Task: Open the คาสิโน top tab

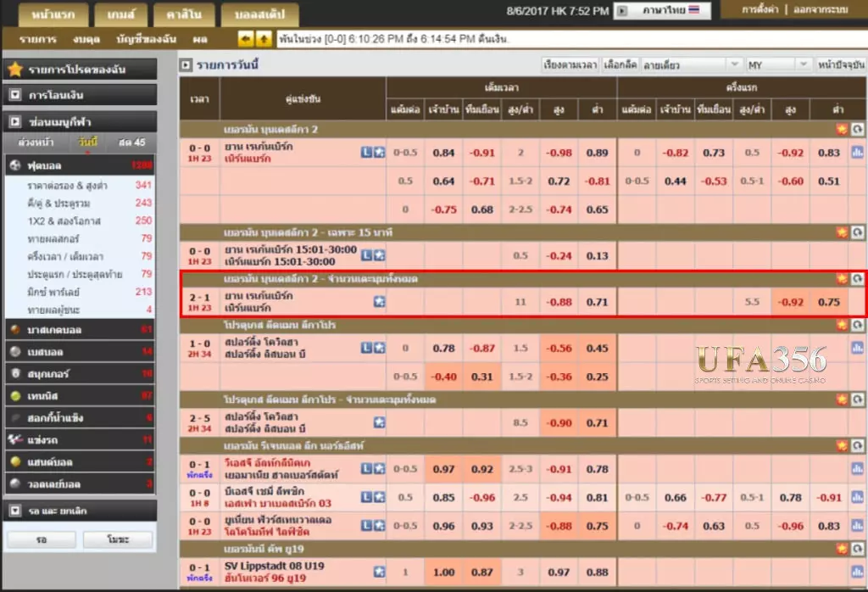Action: (182, 14)
